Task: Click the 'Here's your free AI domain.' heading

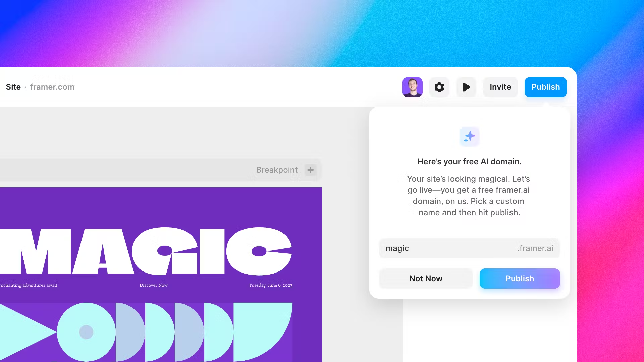Action: point(470,162)
